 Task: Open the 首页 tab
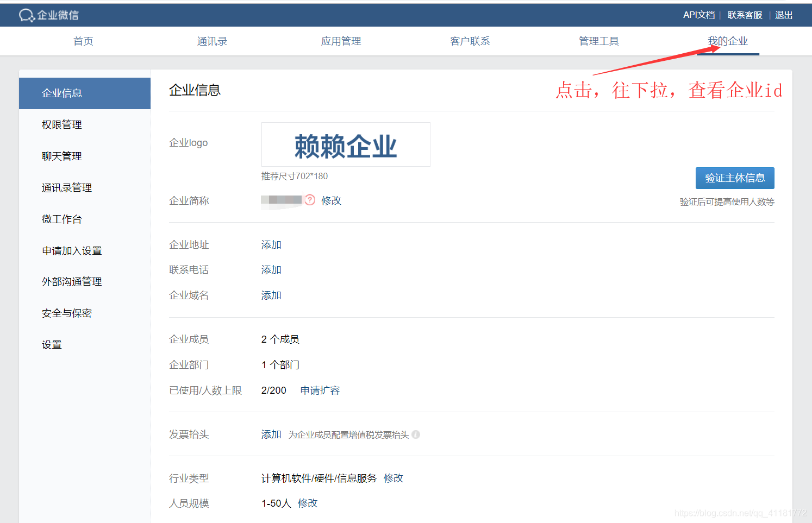[x=83, y=41]
